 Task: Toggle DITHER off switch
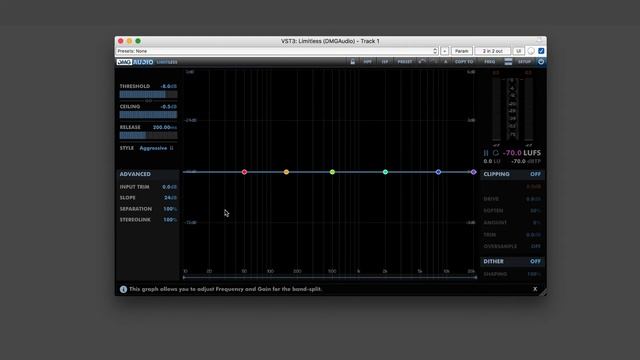(x=535, y=261)
